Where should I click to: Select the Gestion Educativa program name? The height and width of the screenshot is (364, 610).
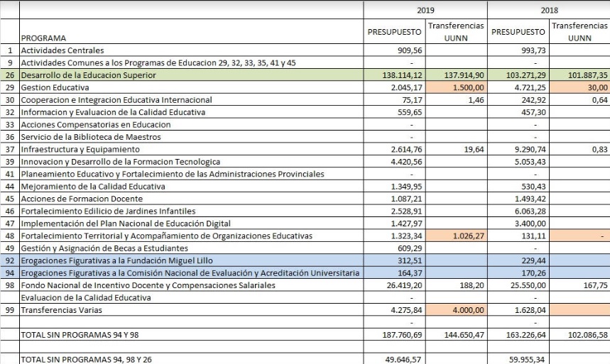coord(45,87)
